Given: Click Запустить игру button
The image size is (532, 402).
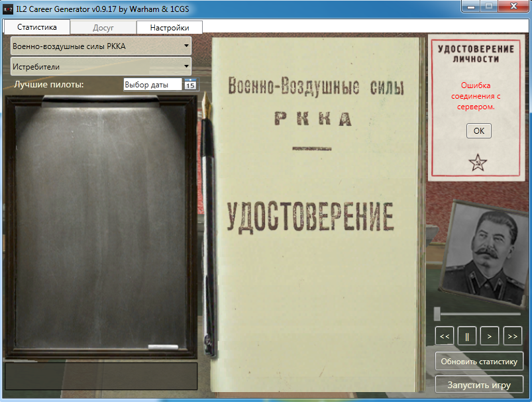Looking at the screenshot, I should coord(479,385).
